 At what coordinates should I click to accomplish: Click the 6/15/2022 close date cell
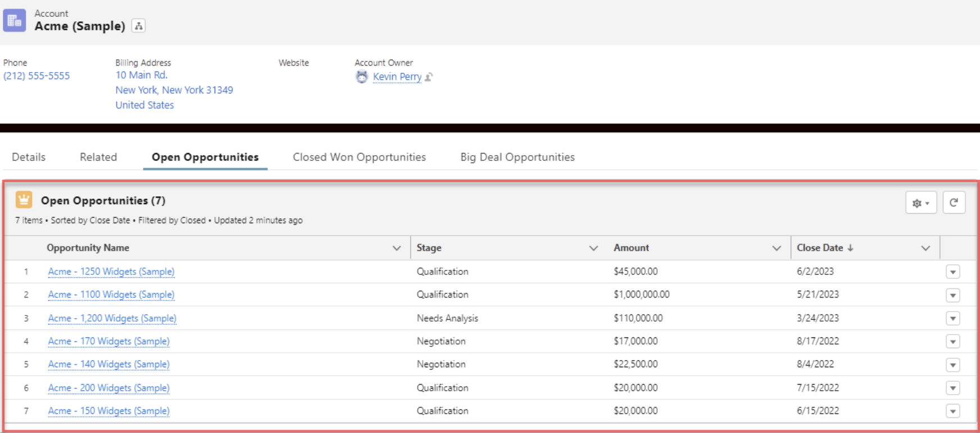(818, 411)
